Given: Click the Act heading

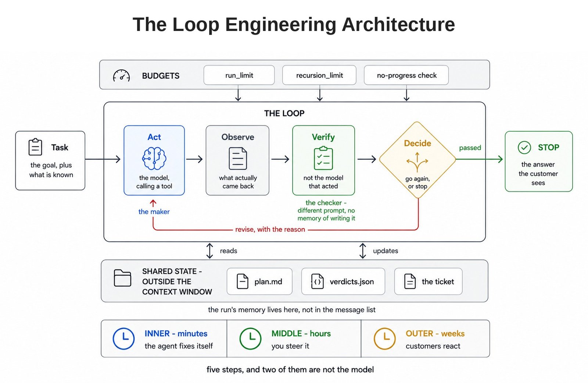Looking at the screenshot, I should click(x=154, y=137).
